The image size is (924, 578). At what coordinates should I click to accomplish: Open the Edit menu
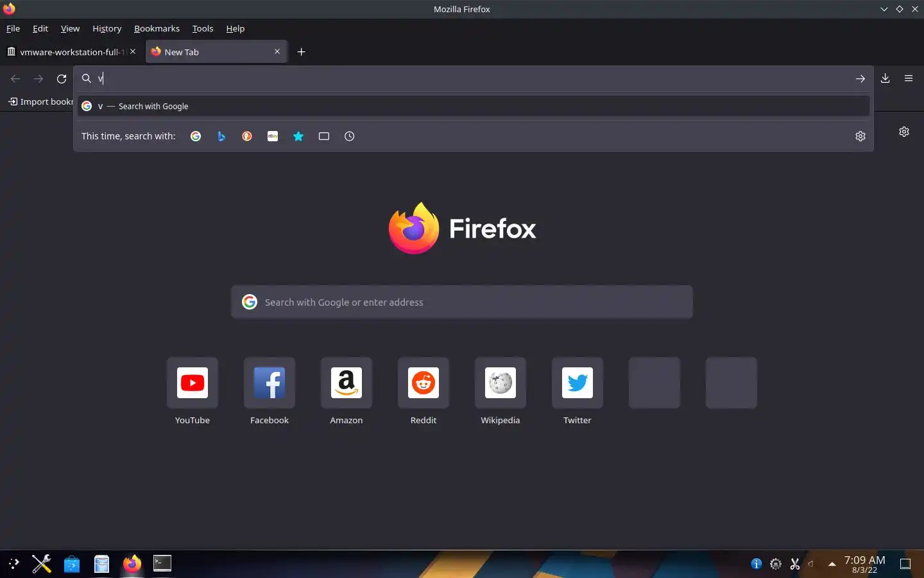tap(40, 28)
